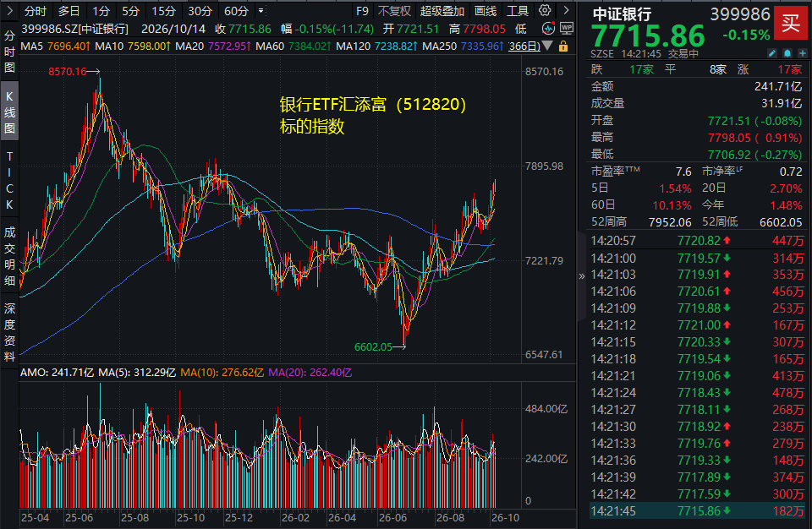Click the 366日 day-count link
Screen dimensions: 812x529
(524, 46)
